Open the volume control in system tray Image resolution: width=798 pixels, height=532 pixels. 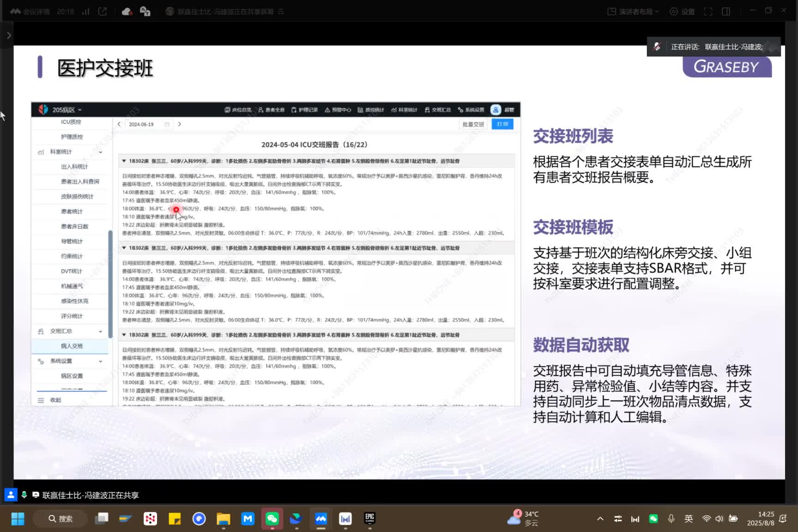(x=719, y=519)
